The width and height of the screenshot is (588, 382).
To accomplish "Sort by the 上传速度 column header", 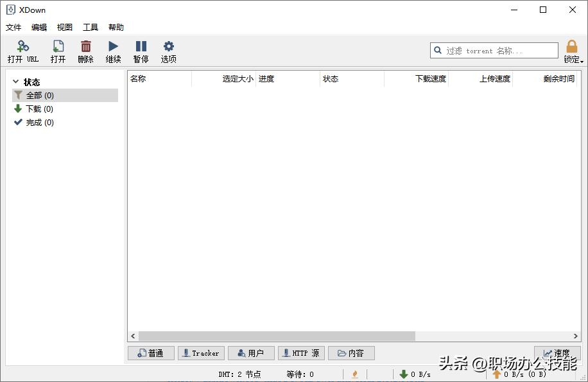I will pyautogui.click(x=480, y=79).
